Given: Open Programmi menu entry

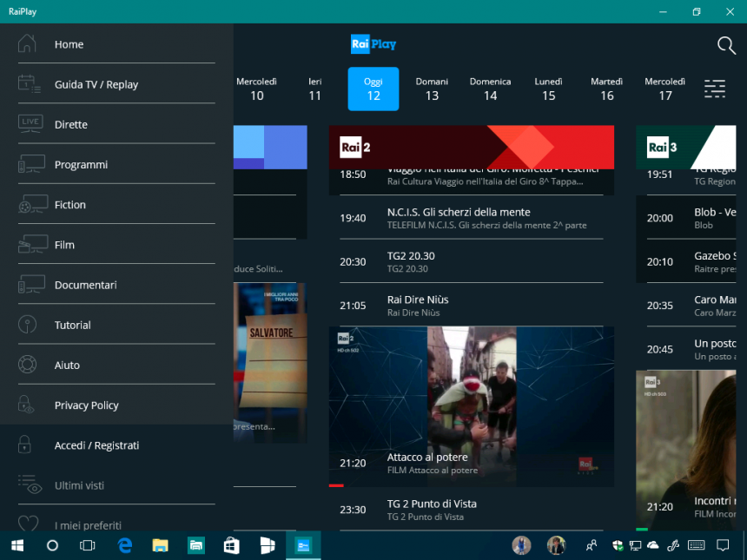Looking at the screenshot, I should pos(116,165).
